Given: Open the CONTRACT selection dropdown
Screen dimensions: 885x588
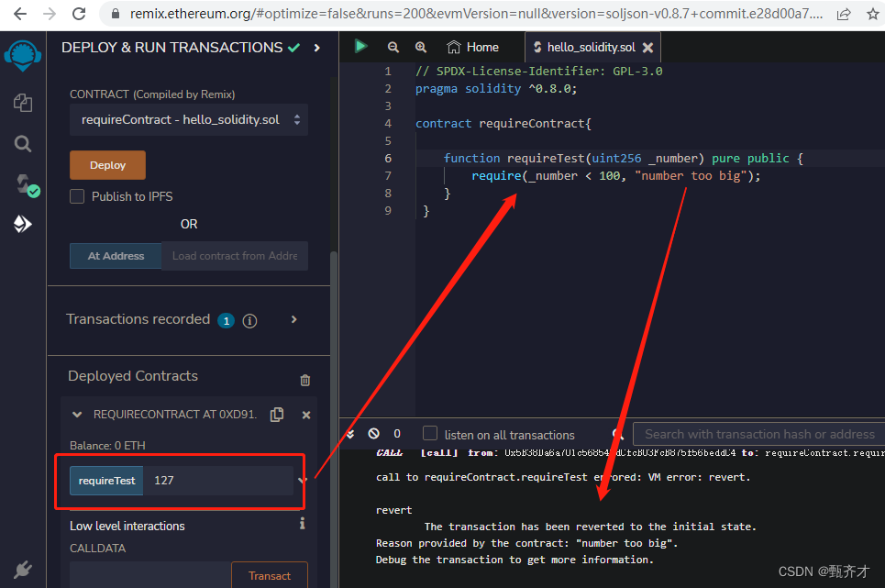Looking at the screenshot, I should pyautogui.click(x=189, y=119).
